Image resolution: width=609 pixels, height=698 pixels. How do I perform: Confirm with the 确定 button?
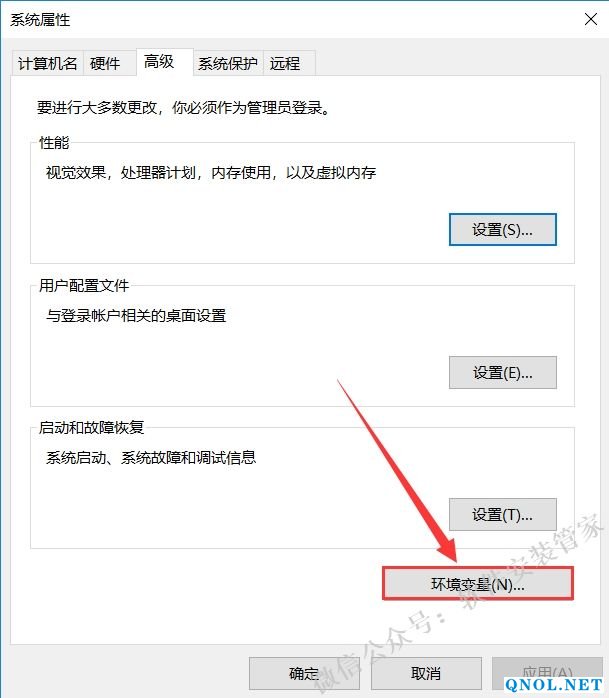coord(304,673)
